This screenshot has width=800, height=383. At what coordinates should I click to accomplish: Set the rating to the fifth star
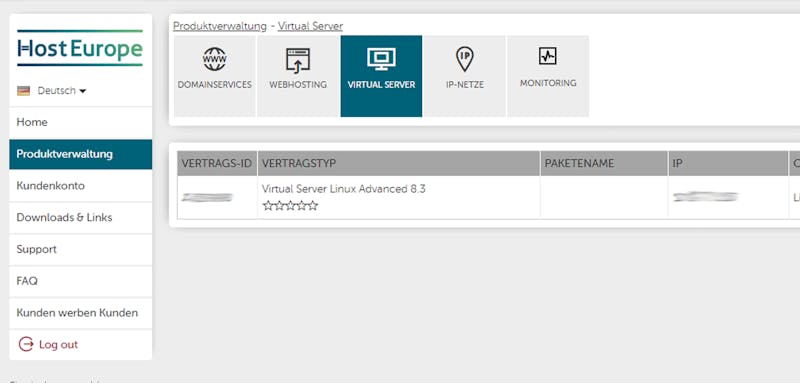point(312,206)
